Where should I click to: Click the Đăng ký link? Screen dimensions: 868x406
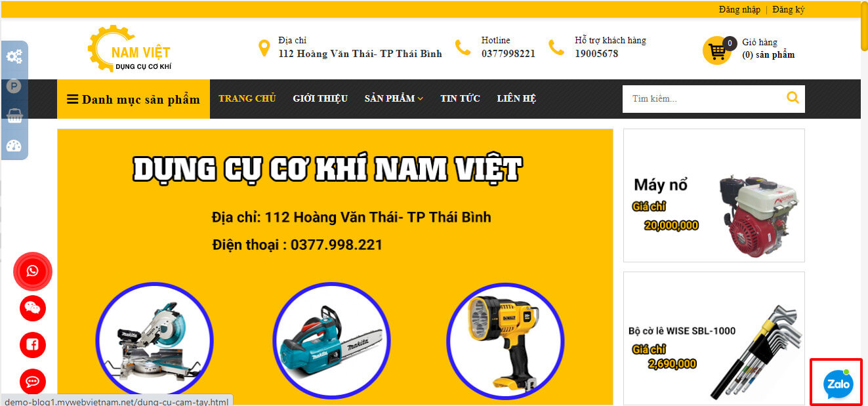[x=789, y=9]
